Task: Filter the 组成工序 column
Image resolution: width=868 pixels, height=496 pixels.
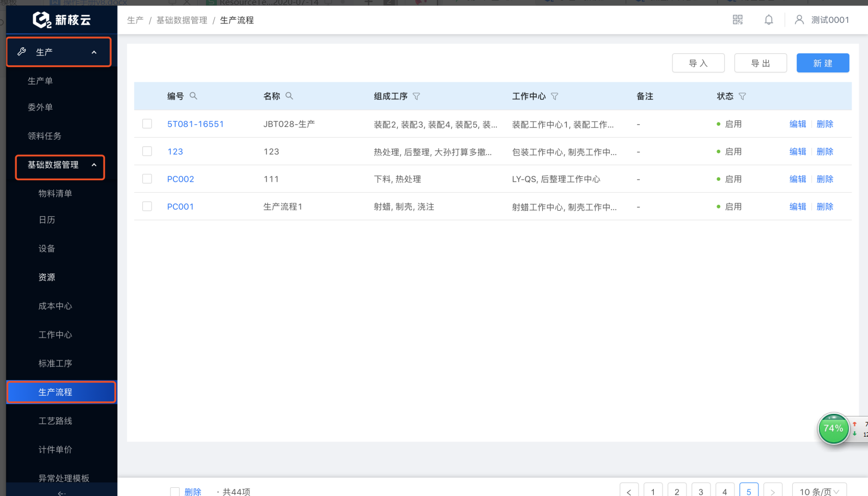Action: (416, 96)
